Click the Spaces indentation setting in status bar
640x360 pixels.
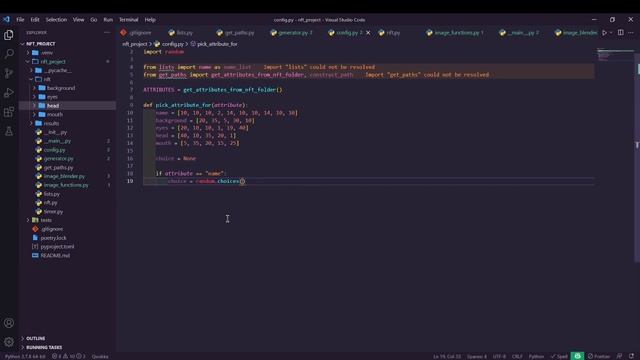pos(476,356)
